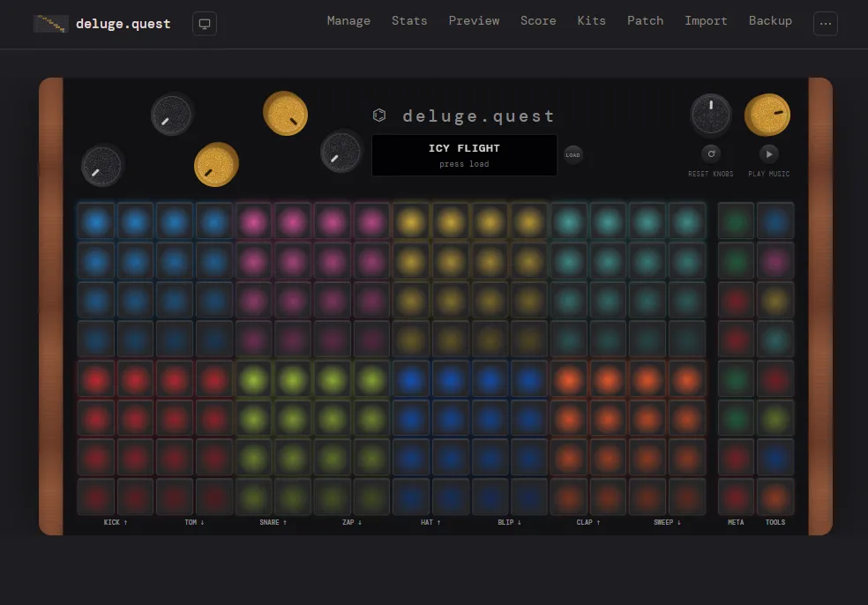Tap the top-row leftmost teal CLAP pad
The height and width of the screenshot is (605, 868).
[568, 221]
